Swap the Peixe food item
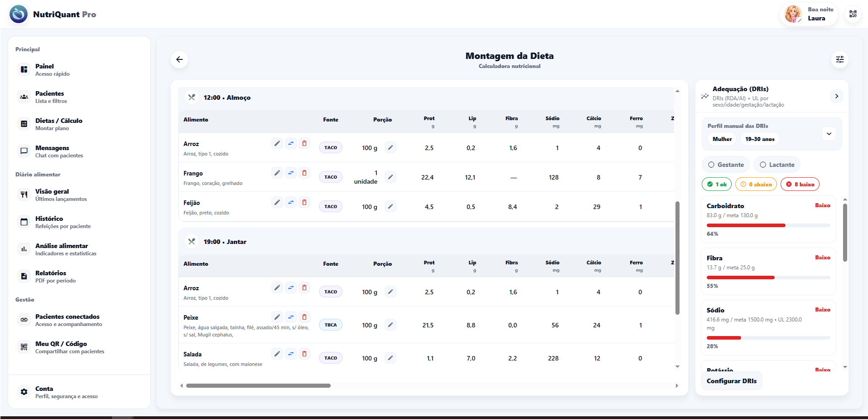This screenshot has height=419, width=868. [x=291, y=317]
